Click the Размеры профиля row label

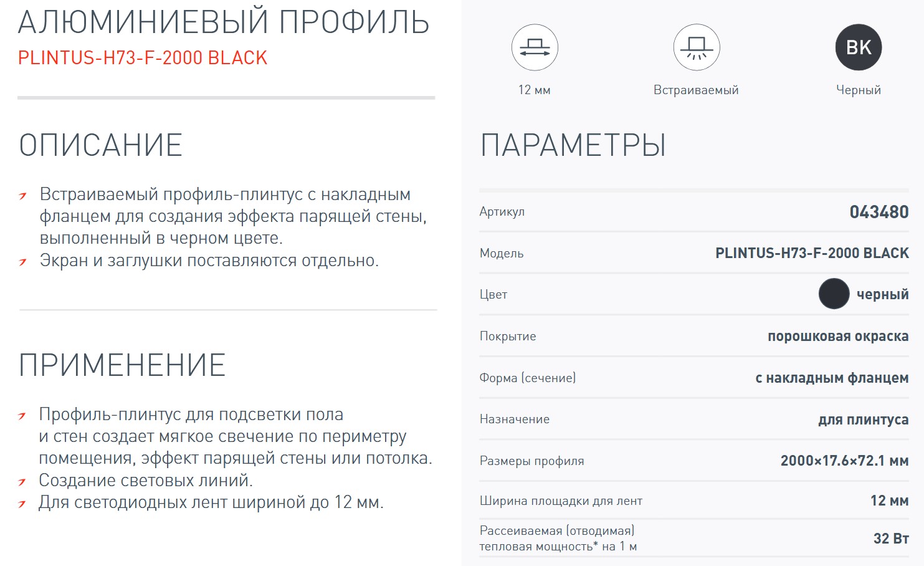tap(532, 461)
